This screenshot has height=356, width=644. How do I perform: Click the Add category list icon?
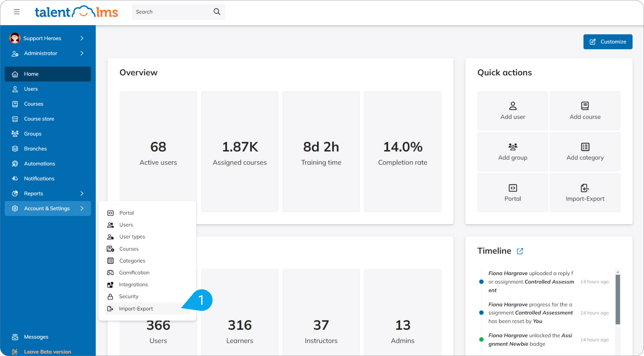pos(585,147)
